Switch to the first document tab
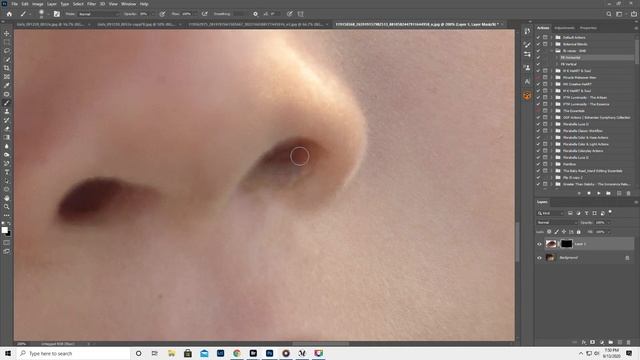The height and width of the screenshot is (360, 640). pos(51,24)
